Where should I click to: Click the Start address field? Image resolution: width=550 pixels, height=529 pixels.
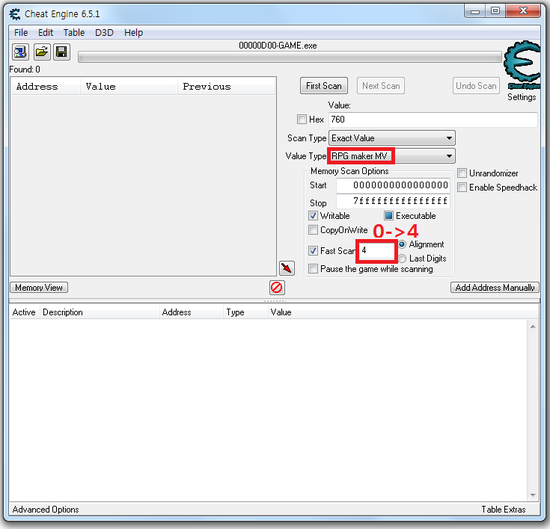tap(393, 186)
